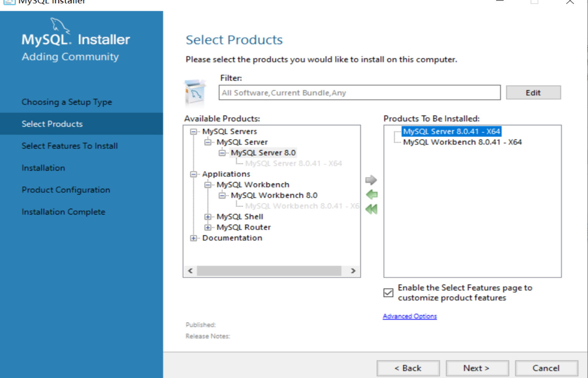This screenshot has width=588, height=378.
Task: Expand the Documentation node
Action: pos(193,238)
